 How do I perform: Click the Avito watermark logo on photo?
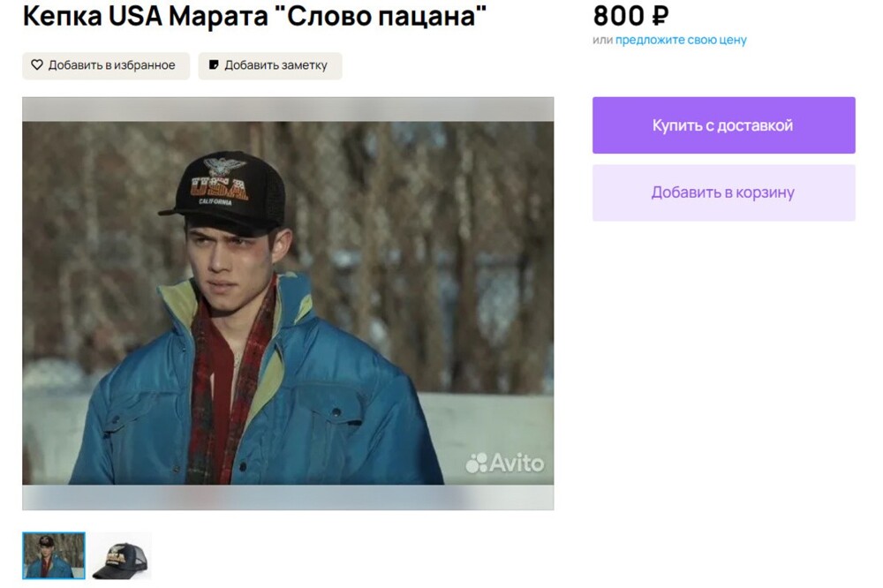[x=504, y=463]
